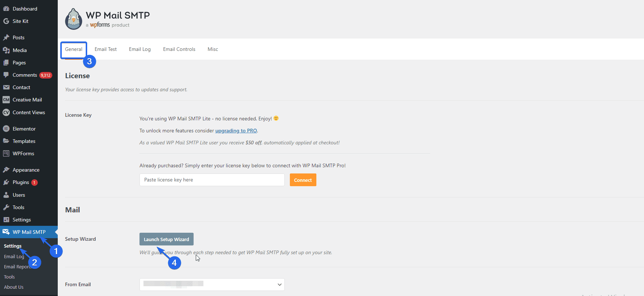
Task: Switch to the Email Log tab
Action: [x=140, y=49]
